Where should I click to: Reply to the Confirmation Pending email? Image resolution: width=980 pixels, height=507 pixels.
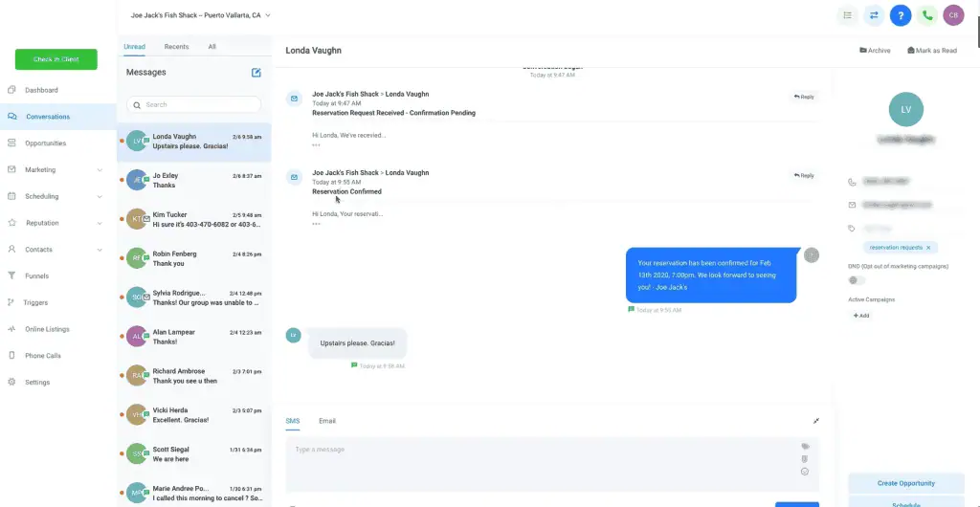click(804, 97)
